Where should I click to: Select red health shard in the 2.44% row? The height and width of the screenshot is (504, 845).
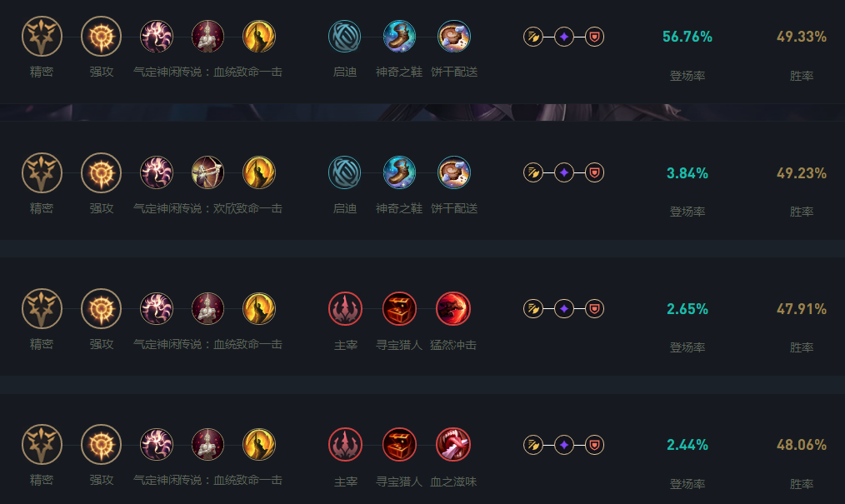click(594, 445)
